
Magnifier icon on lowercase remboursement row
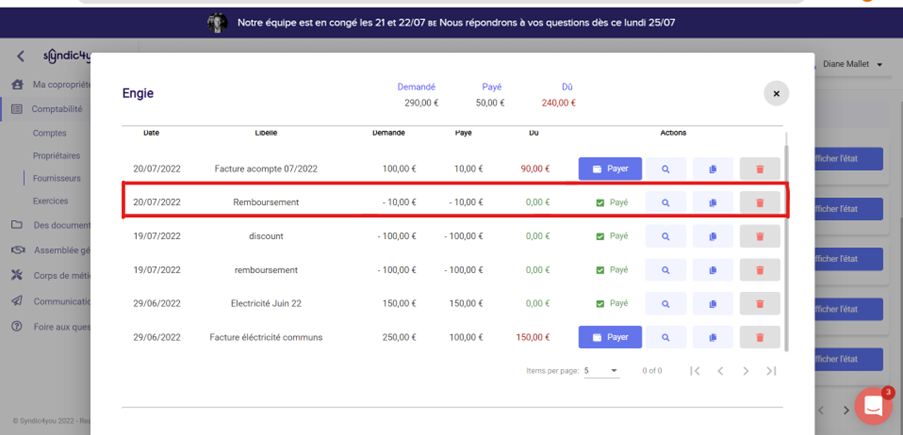(x=665, y=270)
